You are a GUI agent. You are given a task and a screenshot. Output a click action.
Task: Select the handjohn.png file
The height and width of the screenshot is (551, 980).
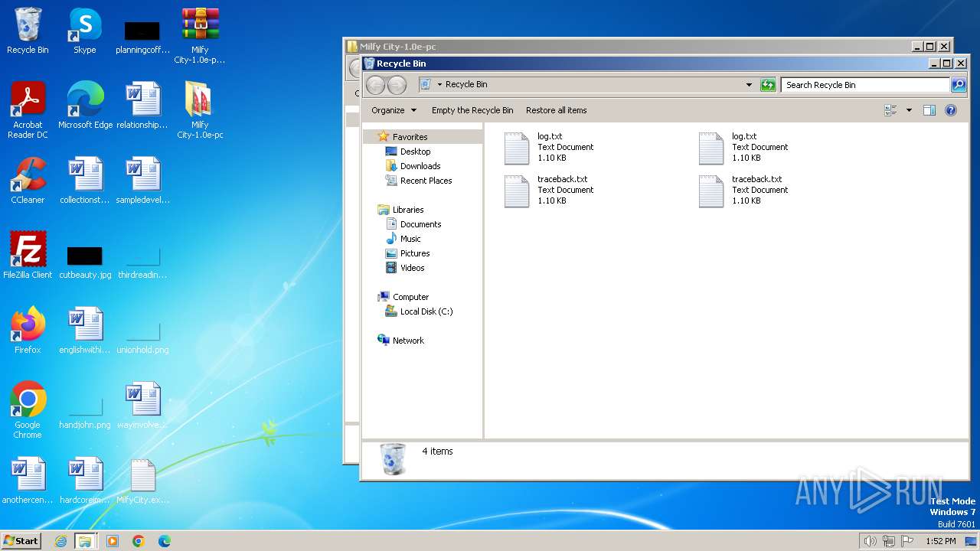click(x=85, y=412)
